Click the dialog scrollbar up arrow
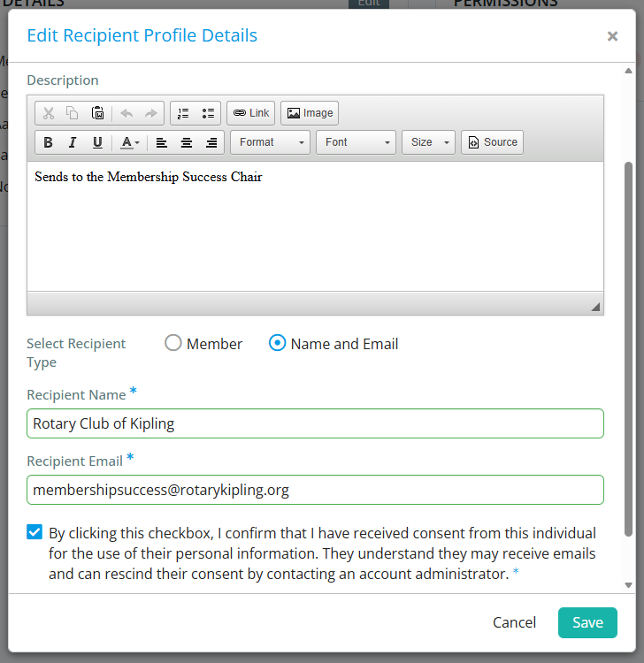Image resolution: width=644 pixels, height=663 pixels. pyautogui.click(x=628, y=71)
